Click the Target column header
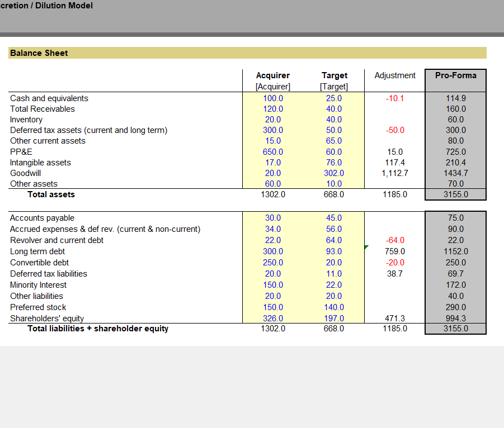This screenshot has width=504, height=428. tap(335, 75)
